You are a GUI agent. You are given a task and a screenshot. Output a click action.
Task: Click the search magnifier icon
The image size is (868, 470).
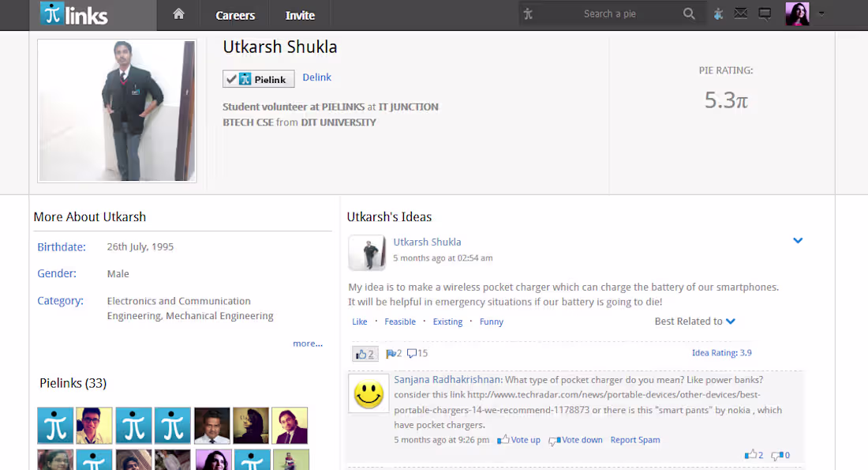point(688,13)
